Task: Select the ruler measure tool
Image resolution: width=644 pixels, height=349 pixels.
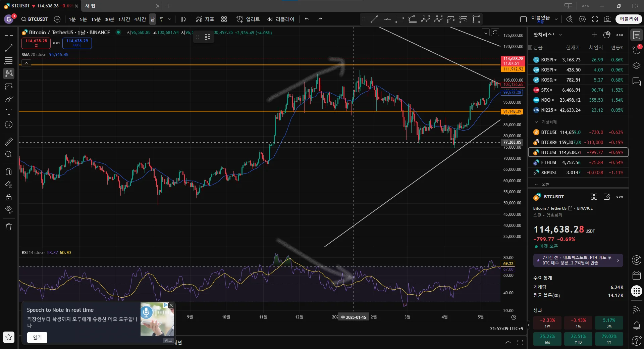Action: click(9, 142)
